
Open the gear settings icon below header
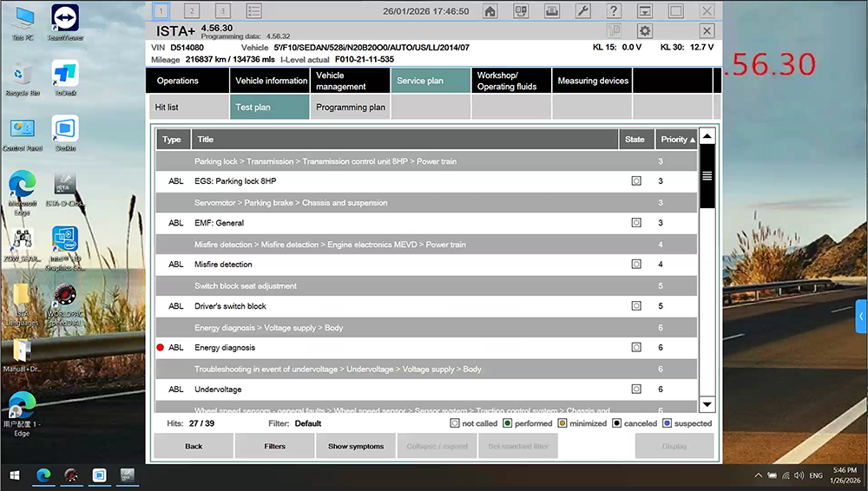(645, 31)
